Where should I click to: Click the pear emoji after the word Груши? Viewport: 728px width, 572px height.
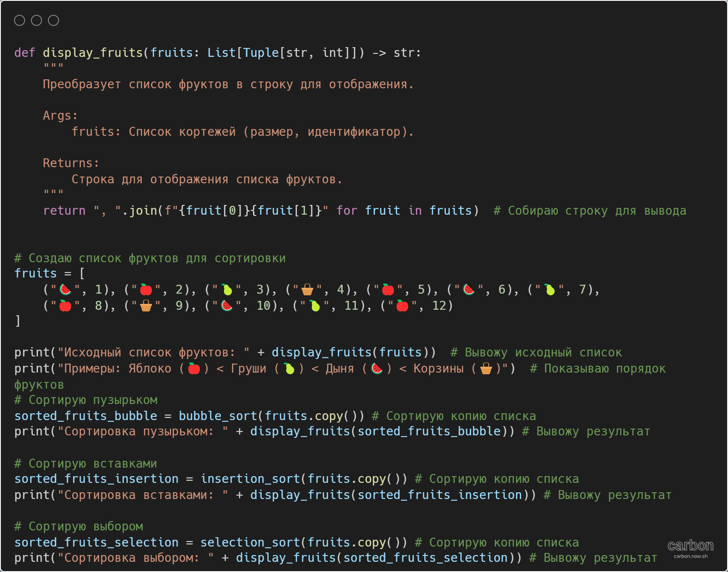289,369
